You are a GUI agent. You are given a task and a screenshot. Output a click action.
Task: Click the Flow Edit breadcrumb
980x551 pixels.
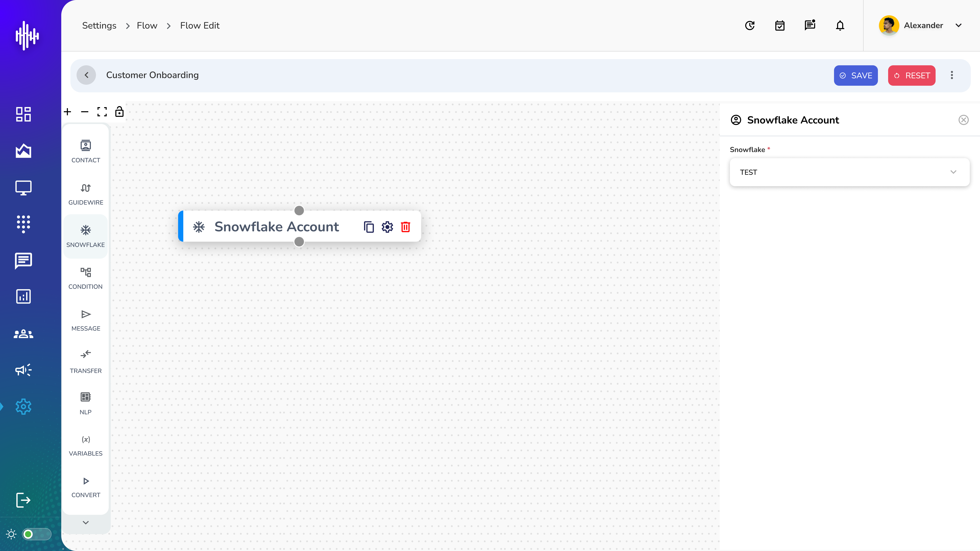click(x=200, y=26)
